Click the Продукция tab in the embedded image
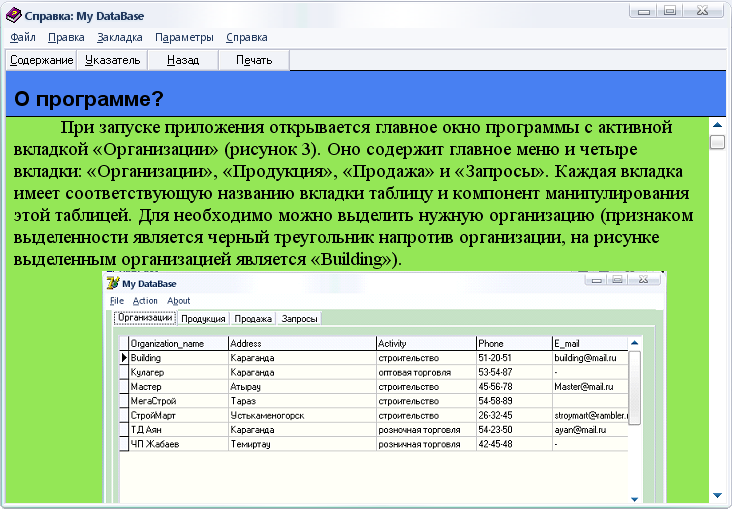 pos(203,319)
